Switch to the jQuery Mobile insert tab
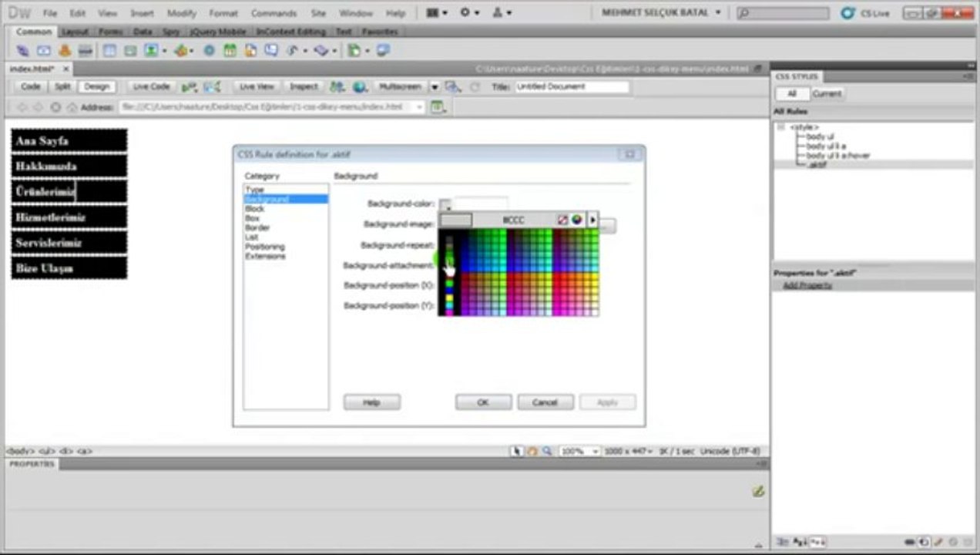Image resolution: width=980 pixels, height=555 pixels. [x=218, y=32]
